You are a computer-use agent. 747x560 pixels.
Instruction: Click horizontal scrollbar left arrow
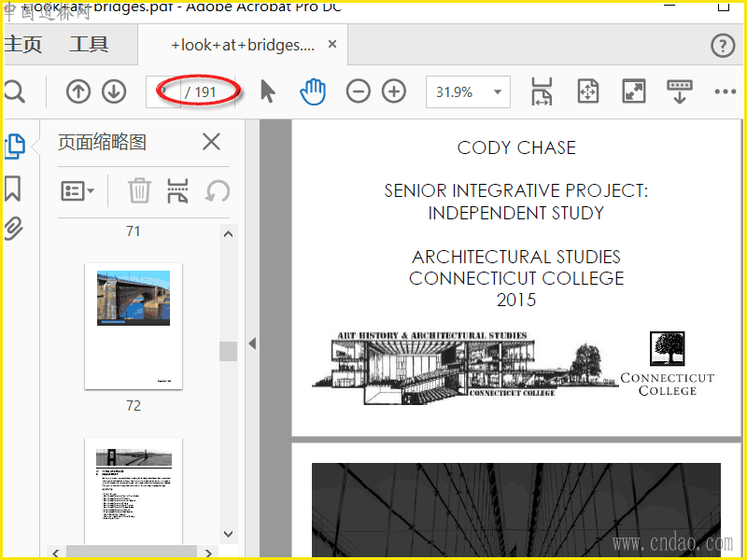click(56, 553)
